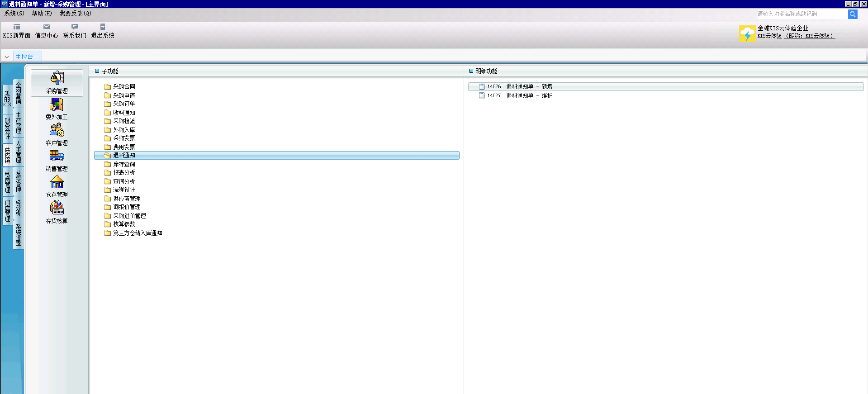
Task: Focus the function name search box
Action: [801, 14]
